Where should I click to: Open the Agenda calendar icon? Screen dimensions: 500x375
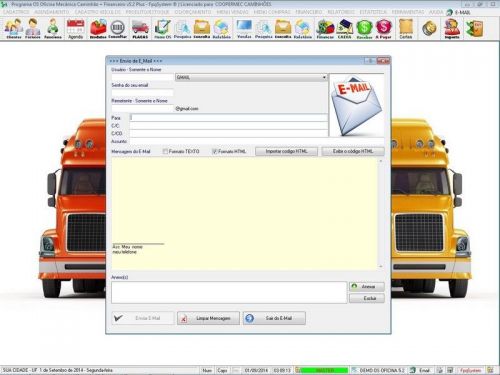coord(75,29)
